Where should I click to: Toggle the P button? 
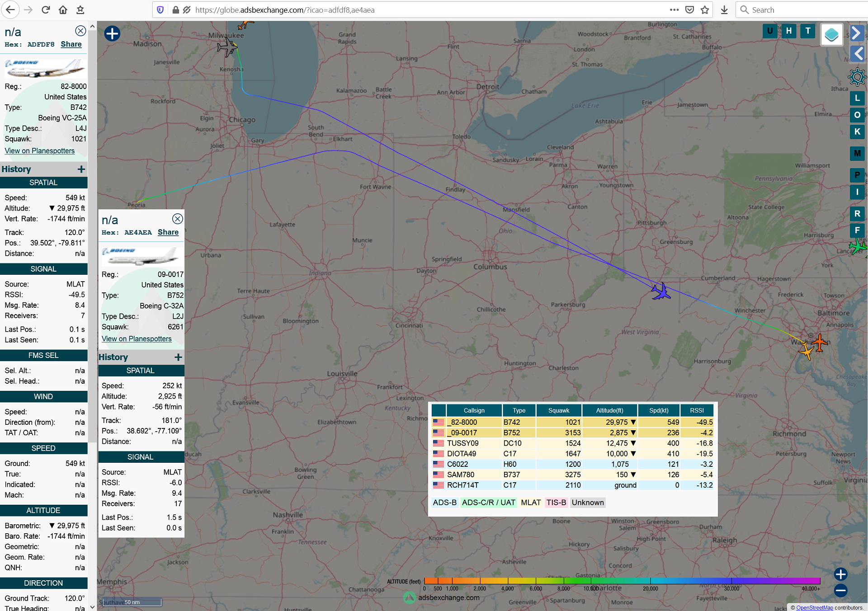(x=857, y=175)
